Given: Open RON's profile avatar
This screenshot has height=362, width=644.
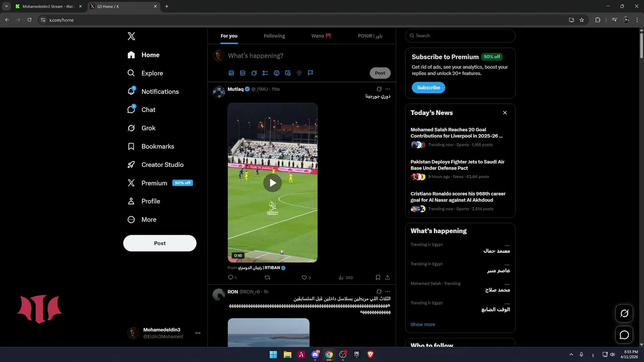Looking at the screenshot, I should (218, 295).
